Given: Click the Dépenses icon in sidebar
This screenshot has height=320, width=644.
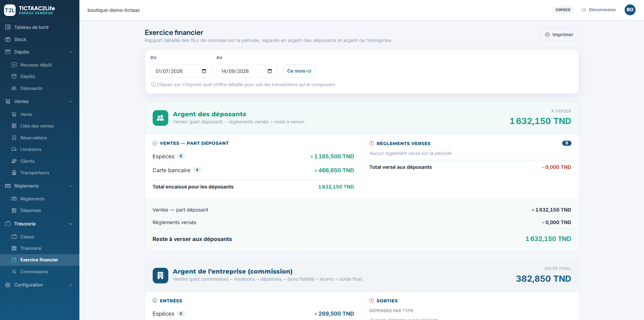Looking at the screenshot, I should [x=14, y=210].
